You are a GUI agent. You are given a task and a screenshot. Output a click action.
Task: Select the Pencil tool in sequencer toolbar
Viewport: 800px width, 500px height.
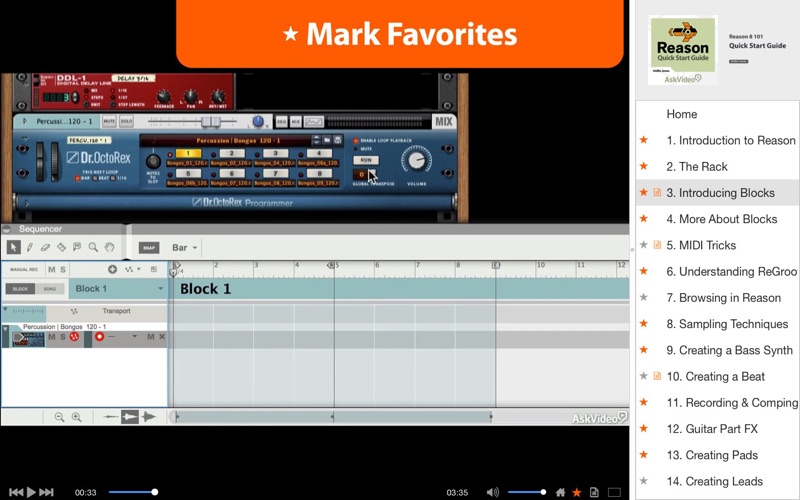click(30, 247)
